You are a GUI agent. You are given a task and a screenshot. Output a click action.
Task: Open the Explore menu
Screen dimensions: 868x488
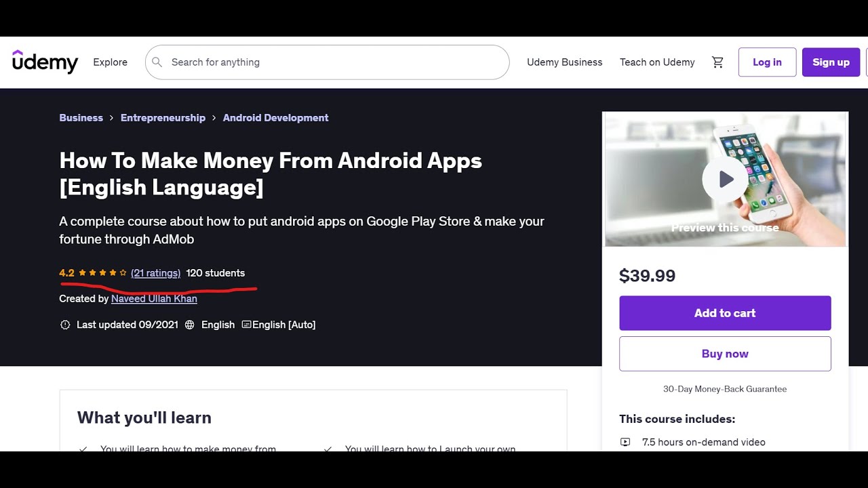click(x=111, y=62)
